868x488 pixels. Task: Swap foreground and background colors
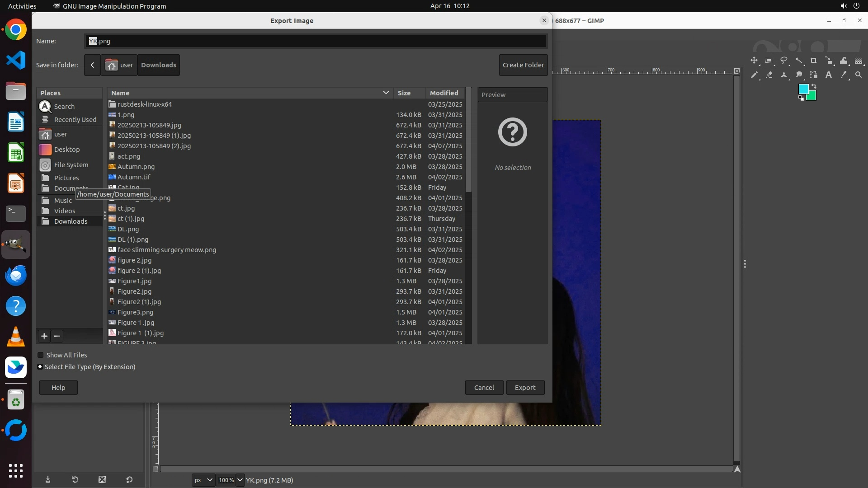point(814,86)
